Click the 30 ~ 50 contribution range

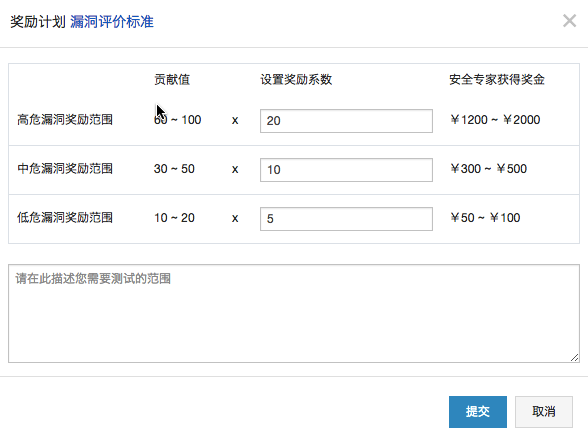coord(174,169)
